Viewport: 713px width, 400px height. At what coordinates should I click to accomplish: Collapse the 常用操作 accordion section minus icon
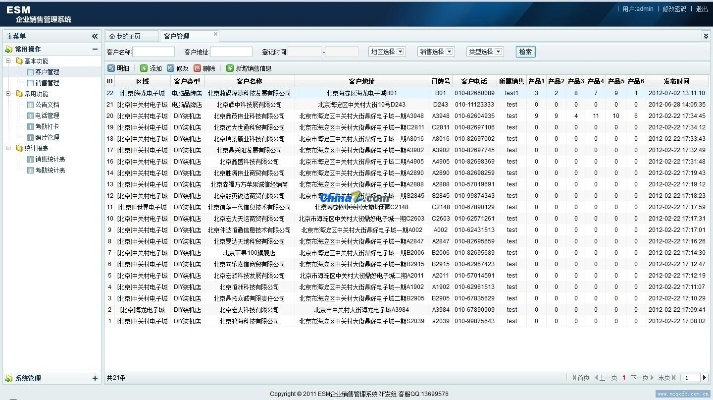tap(95, 49)
